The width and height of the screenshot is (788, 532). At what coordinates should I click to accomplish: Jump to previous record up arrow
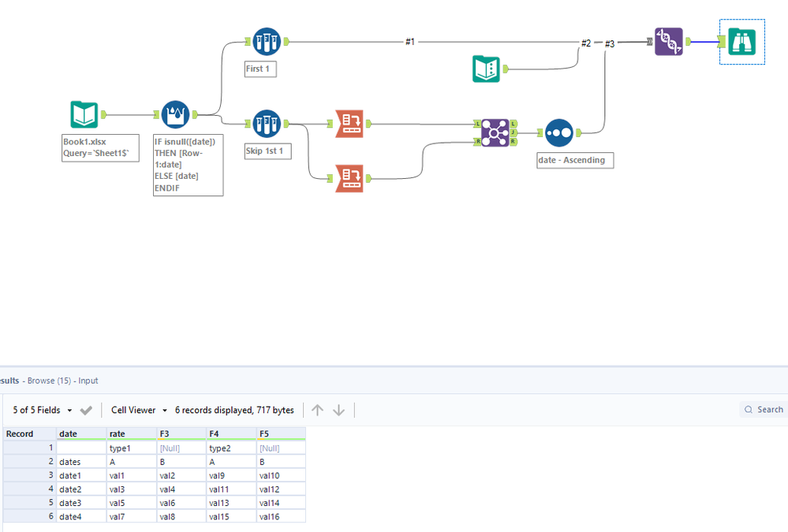coord(318,410)
